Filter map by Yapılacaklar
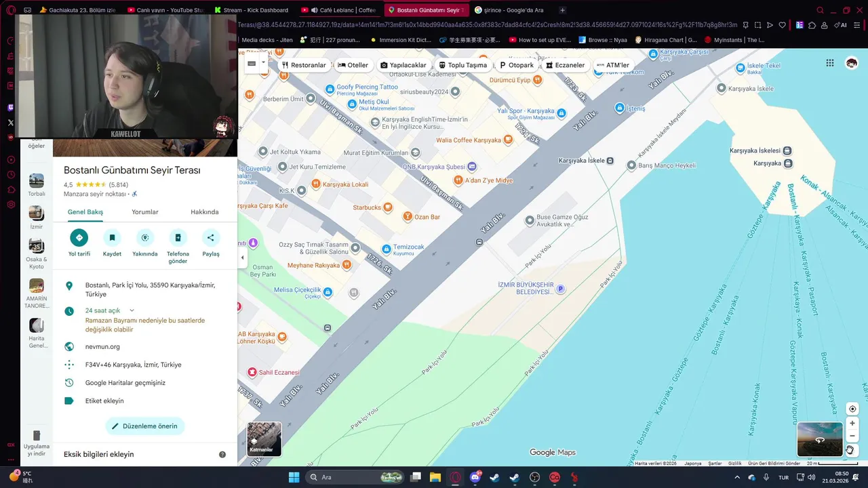This screenshot has height=488, width=868. tap(403, 65)
